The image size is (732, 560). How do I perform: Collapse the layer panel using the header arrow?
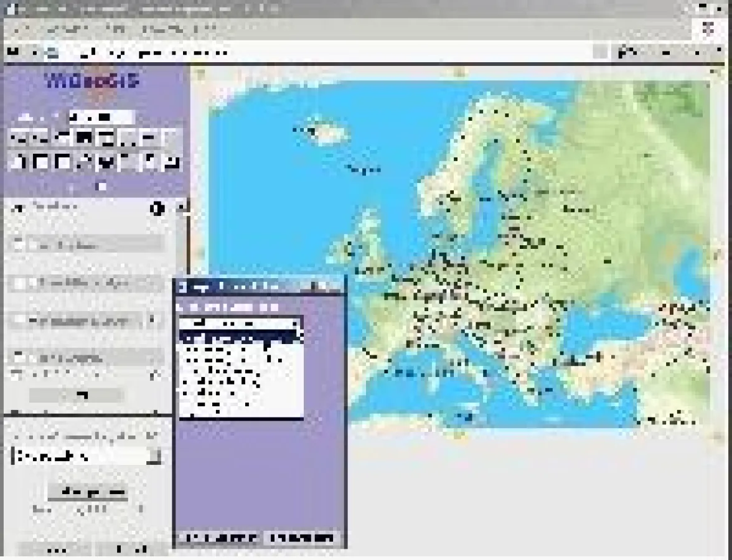pos(181,208)
